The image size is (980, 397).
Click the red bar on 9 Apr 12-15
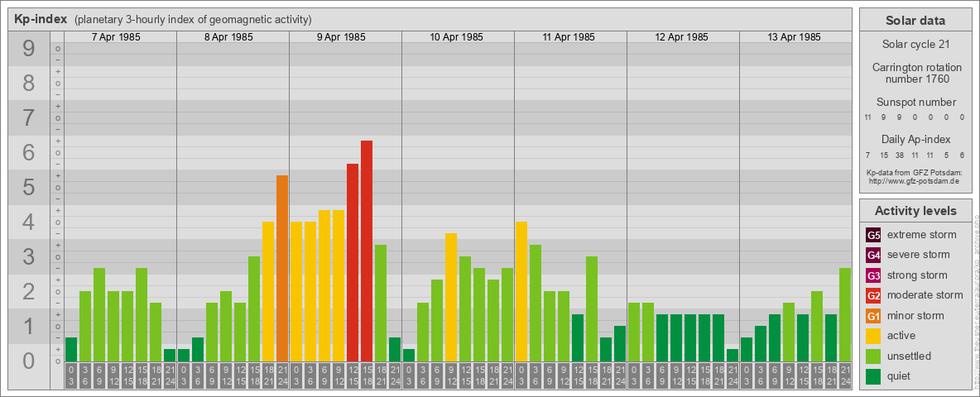click(x=353, y=262)
